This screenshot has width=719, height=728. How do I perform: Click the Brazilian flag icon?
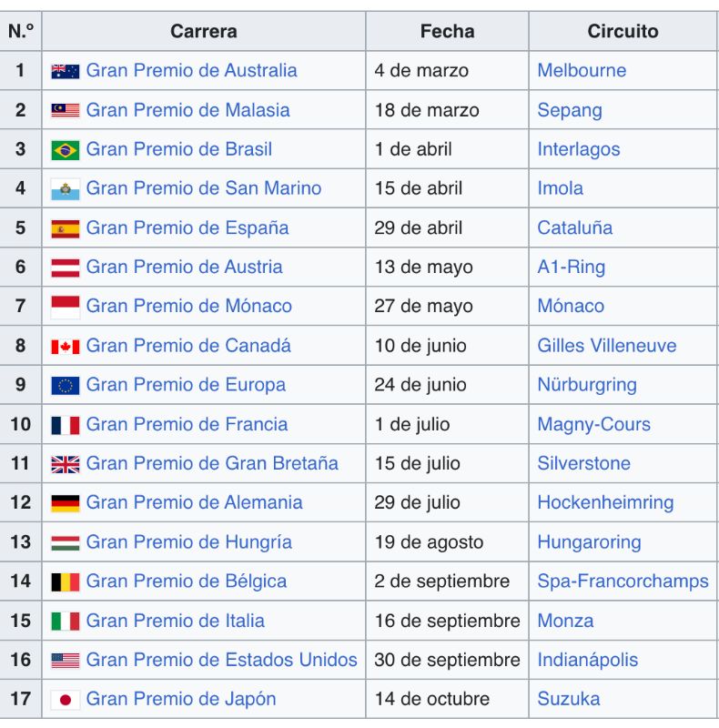65,150
